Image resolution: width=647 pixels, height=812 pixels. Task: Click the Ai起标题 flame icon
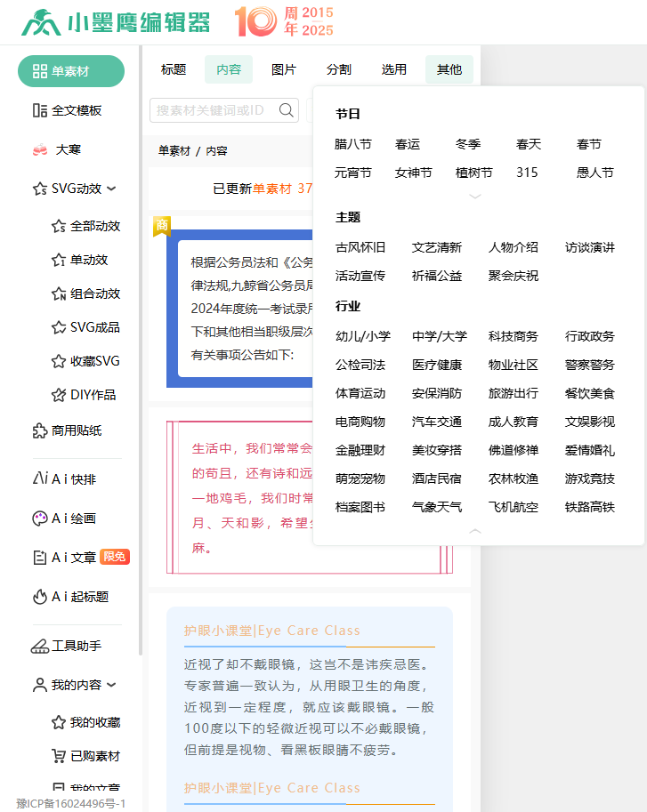point(39,597)
